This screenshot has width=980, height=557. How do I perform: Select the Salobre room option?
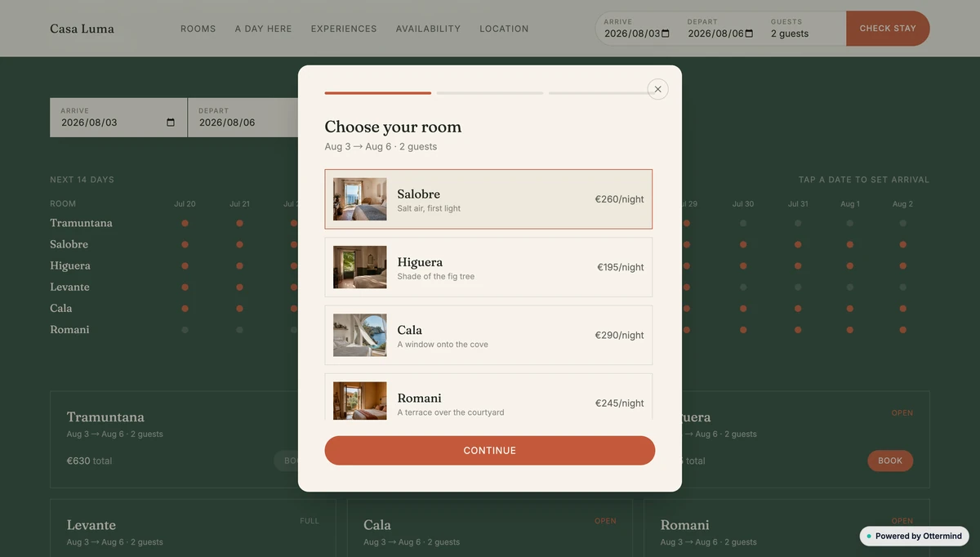pyautogui.click(x=488, y=199)
